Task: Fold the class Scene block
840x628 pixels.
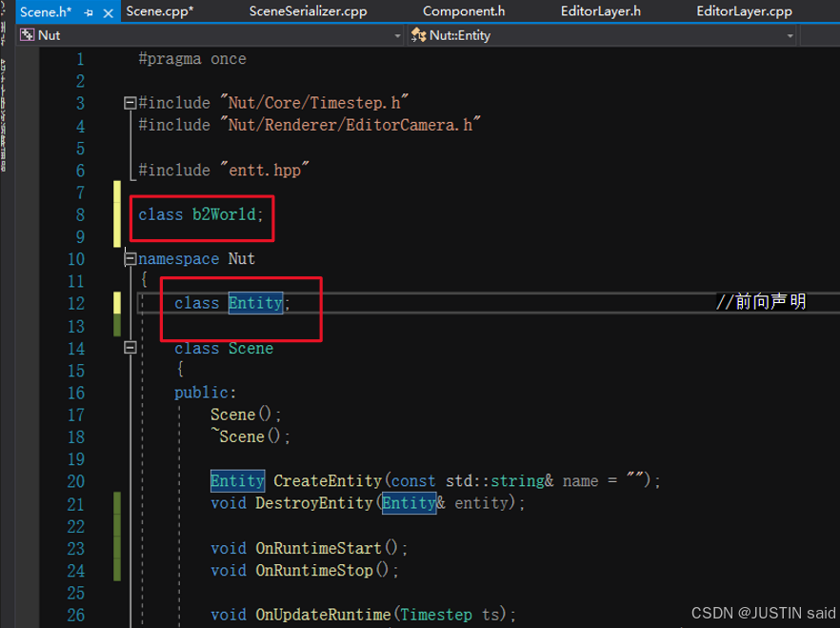Action: (130, 349)
